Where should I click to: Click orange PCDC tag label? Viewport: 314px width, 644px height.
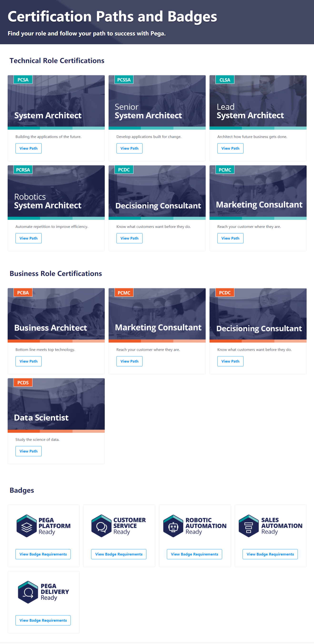225,293
